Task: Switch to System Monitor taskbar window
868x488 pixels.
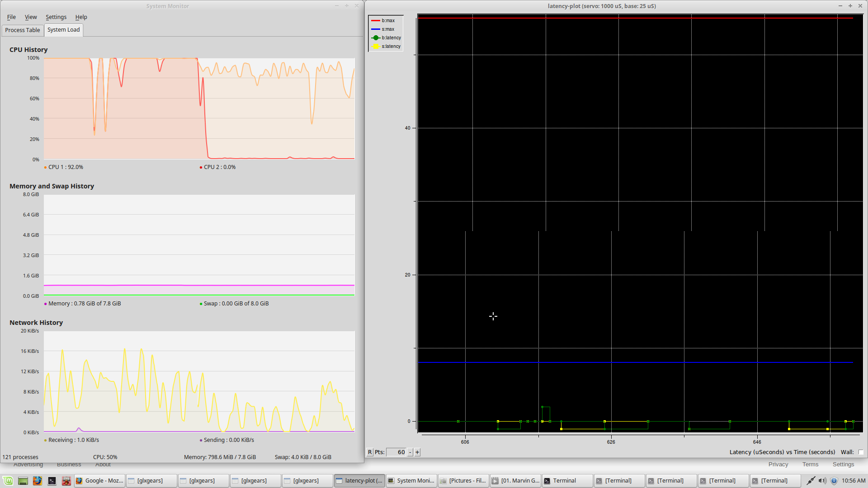Action: [x=411, y=481]
